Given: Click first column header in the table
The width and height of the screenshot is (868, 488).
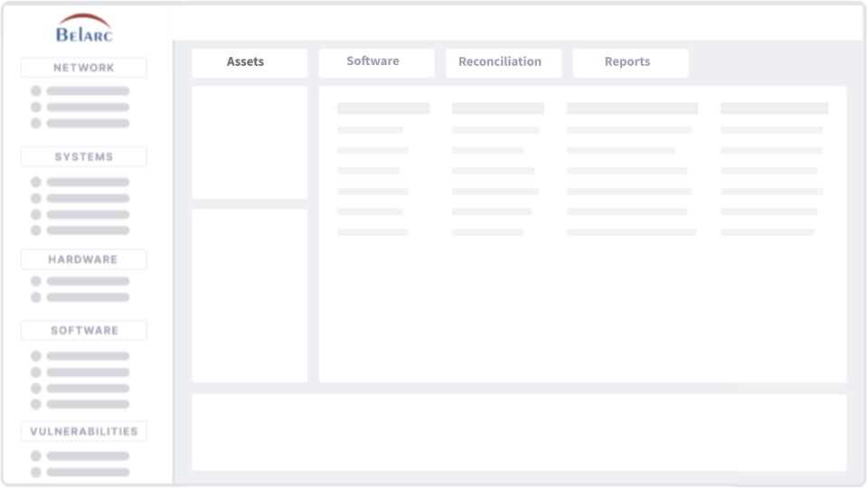Looking at the screenshot, I should [383, 108].
